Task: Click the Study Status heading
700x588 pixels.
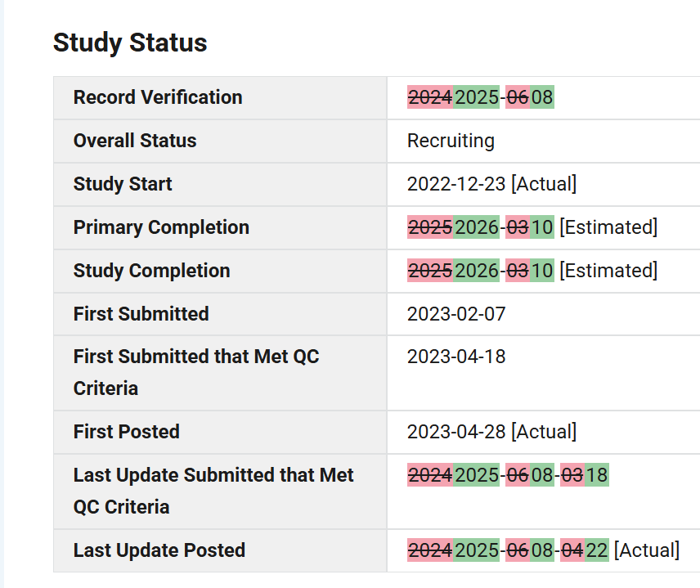Action: click(x=130, y=43)
